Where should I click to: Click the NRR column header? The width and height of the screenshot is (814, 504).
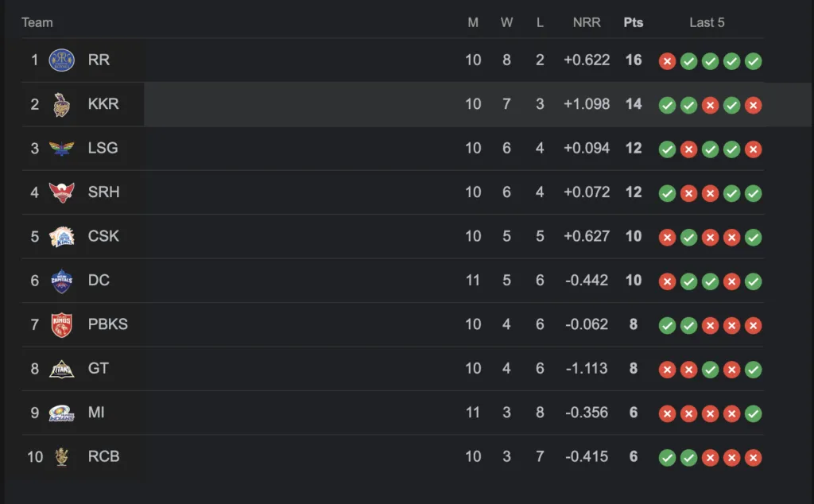coord(587,22)
